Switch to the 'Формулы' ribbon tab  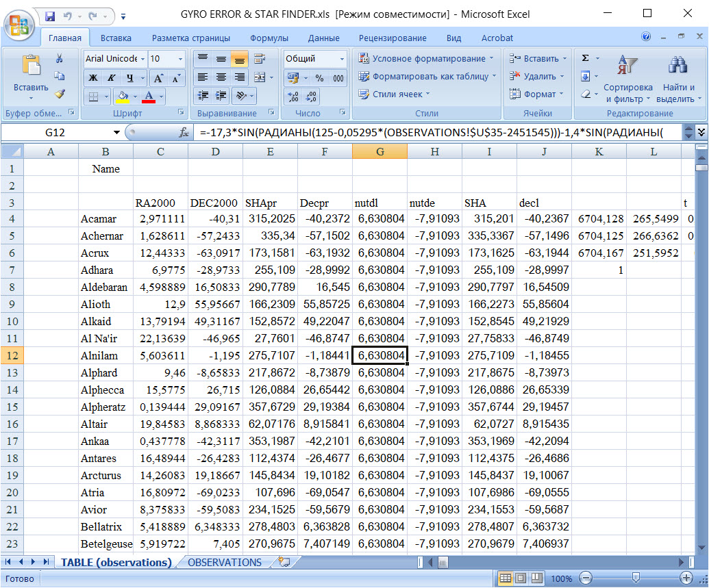tap(269, 38)
